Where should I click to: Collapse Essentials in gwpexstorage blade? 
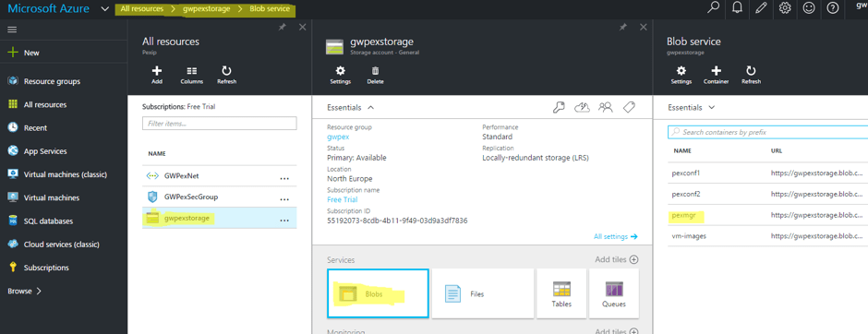click(x=351, y=107)
